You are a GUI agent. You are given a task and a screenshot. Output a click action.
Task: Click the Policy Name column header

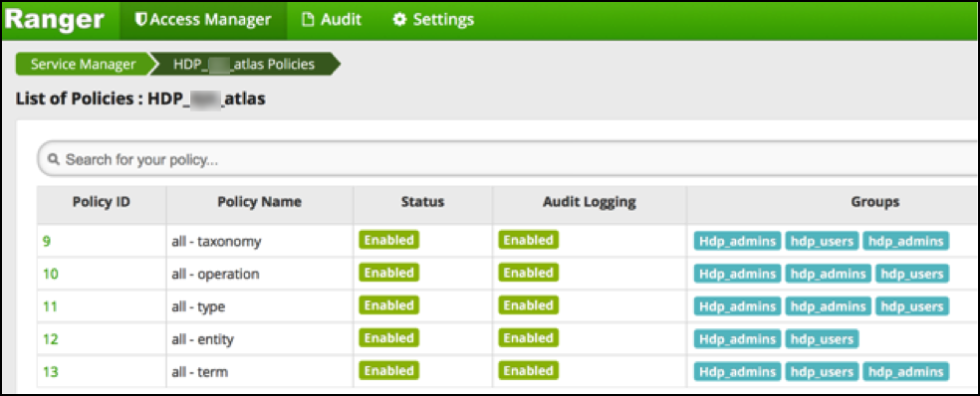tap(259, 202)
